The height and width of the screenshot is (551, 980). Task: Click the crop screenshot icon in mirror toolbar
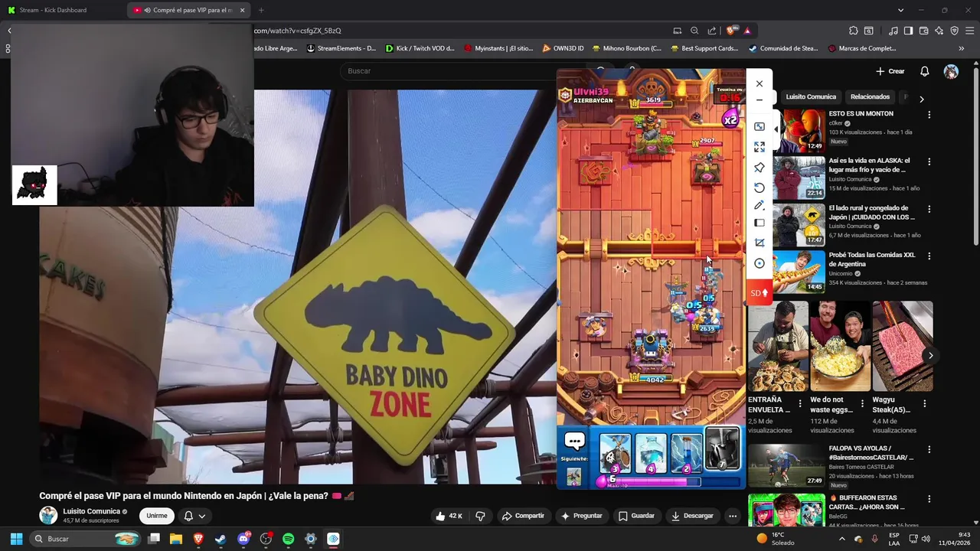pyautogui.click(x=759, y=243)
